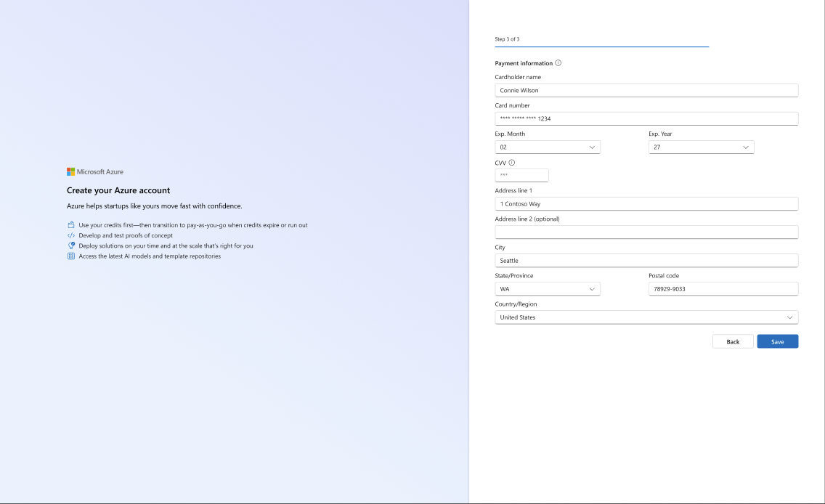Click the 'Country/Region' label
This screenshot has height=504, width=825.
click(516, 304)
